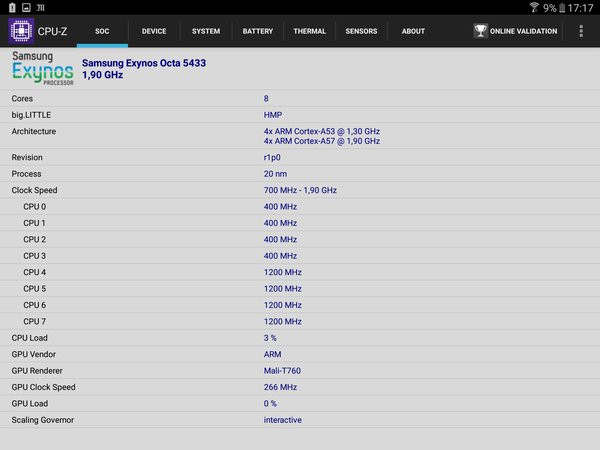Image resolution: width=600 pixels, height=450 pixels.
Task: Check the Wi-Fi status icon
Action: coord(534,7)
